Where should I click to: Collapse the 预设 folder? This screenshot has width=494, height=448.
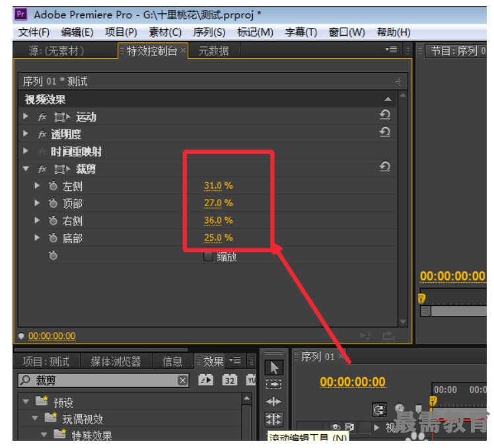[x=26, y=402]
